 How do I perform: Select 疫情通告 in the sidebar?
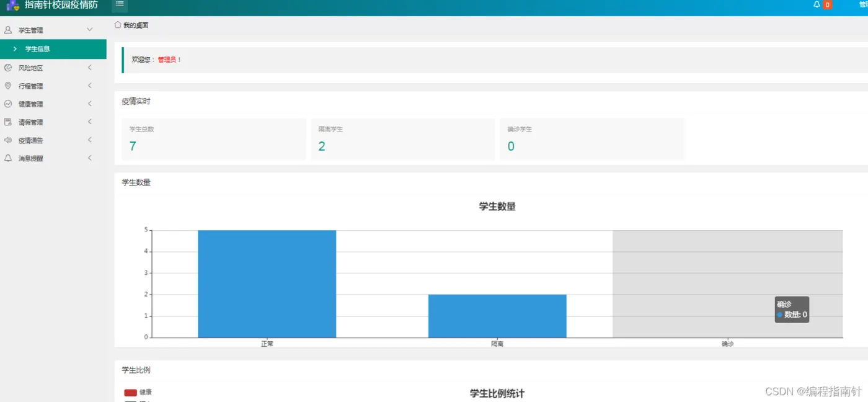pos(31,141)
